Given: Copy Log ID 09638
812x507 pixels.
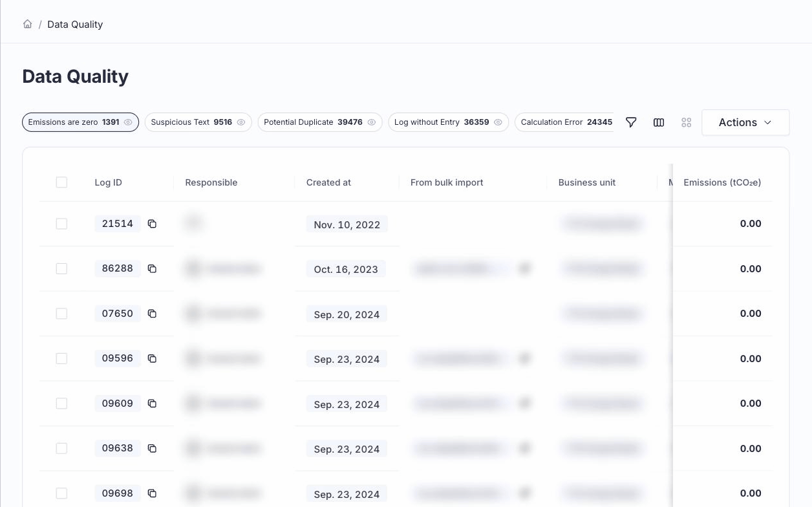Looking at the screenshot, I should [x=152, y=448].
